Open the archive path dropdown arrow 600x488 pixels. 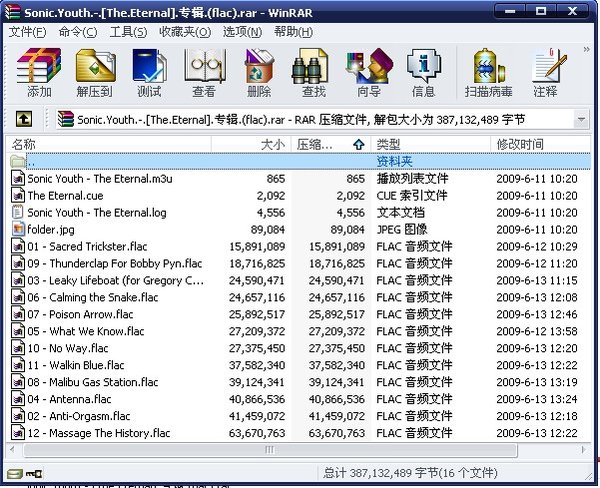(581, 119)
